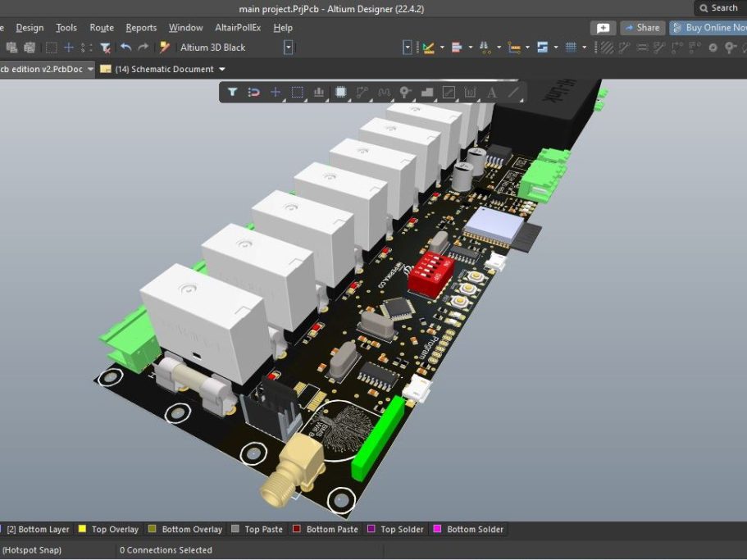Click the hatched area toolbar icon
Screen dimensions: 747x560
tap(607, 48)
